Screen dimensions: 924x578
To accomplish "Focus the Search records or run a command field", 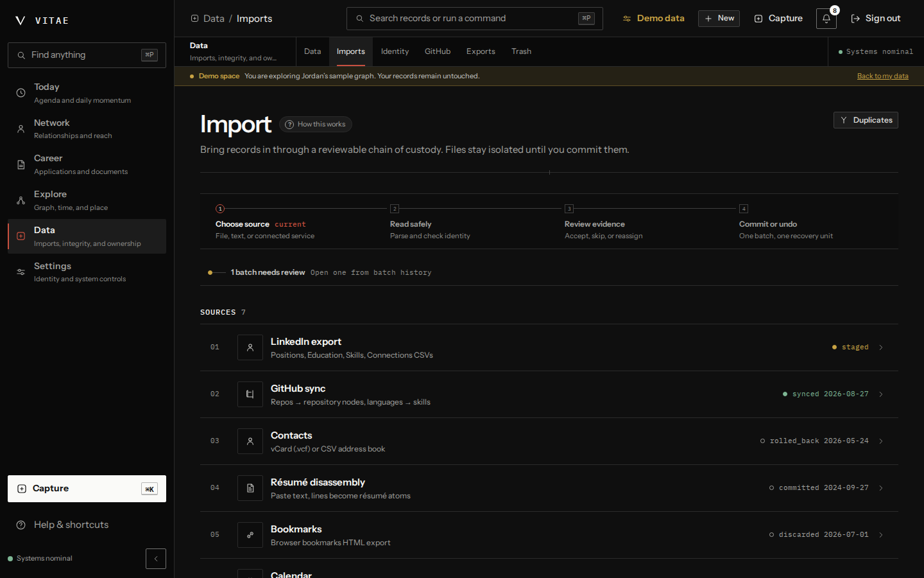I will (x=475, y=19).
